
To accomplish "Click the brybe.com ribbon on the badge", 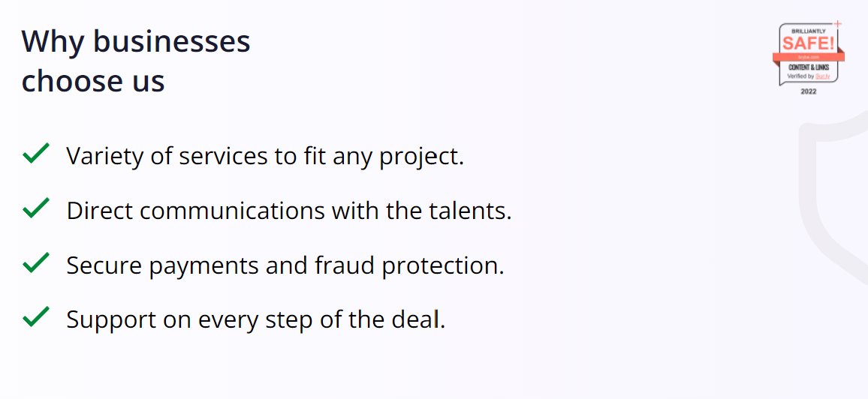I will point(808,57).
